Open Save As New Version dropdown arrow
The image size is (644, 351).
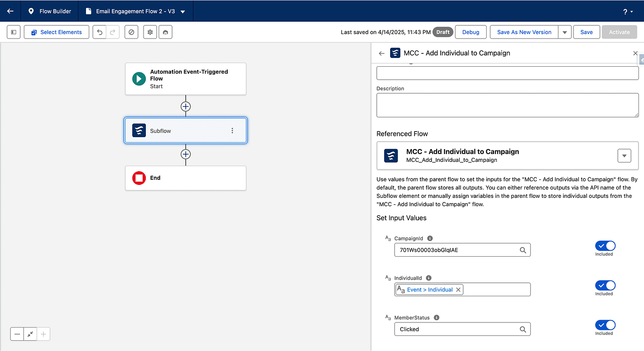tap(565, 32)
